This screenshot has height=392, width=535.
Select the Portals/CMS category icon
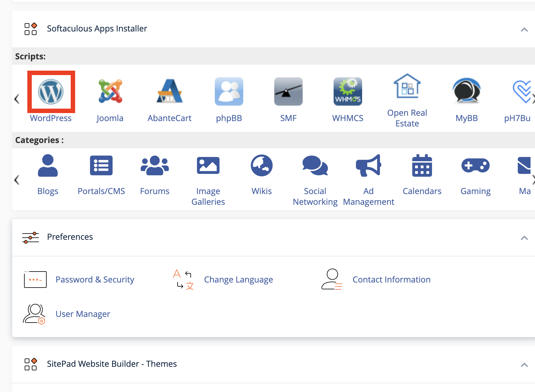[x=101, y=165]
